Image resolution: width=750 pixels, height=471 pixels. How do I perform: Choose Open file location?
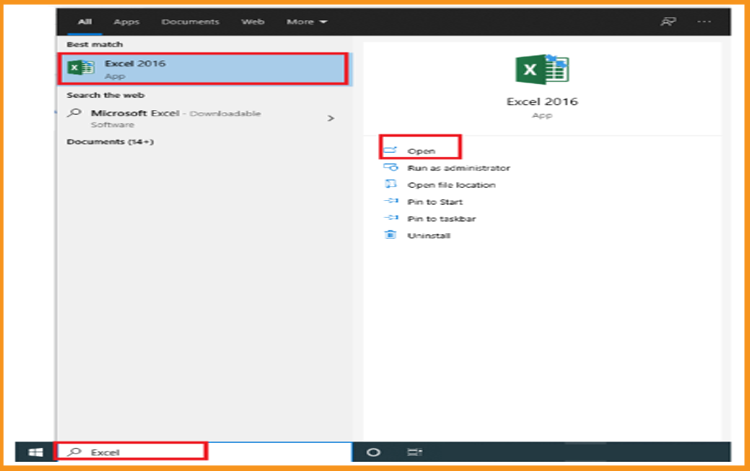click(451, 185)
